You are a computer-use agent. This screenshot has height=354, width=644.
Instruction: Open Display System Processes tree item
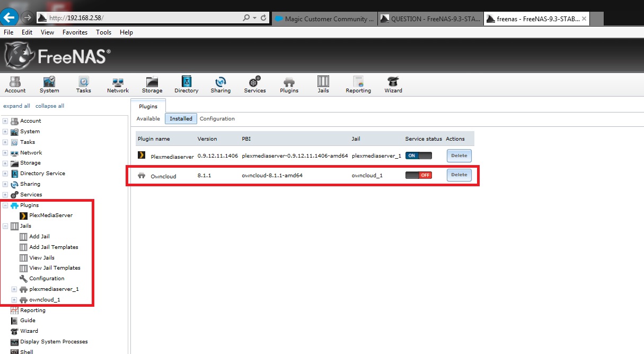click(x=54, y=342)
